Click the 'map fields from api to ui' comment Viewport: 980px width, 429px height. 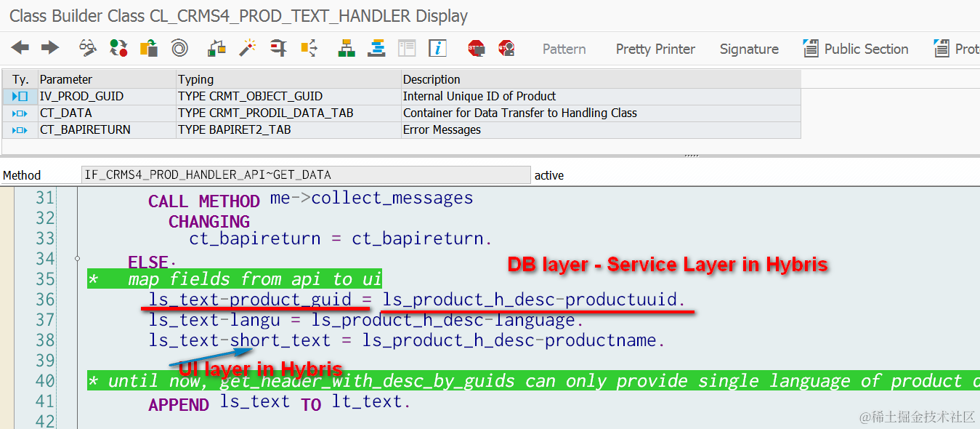(x=235, y=280)
